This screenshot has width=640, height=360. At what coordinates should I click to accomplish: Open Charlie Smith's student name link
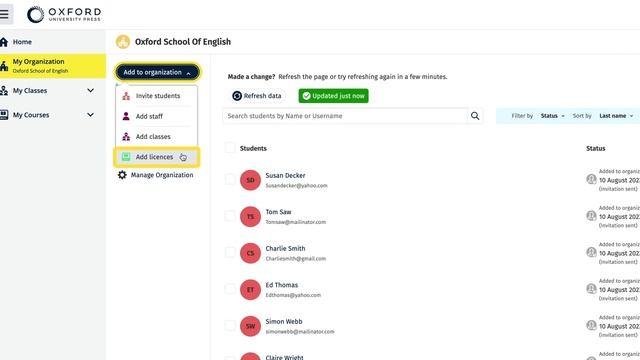pyautogui.click(x=285, y=249)
